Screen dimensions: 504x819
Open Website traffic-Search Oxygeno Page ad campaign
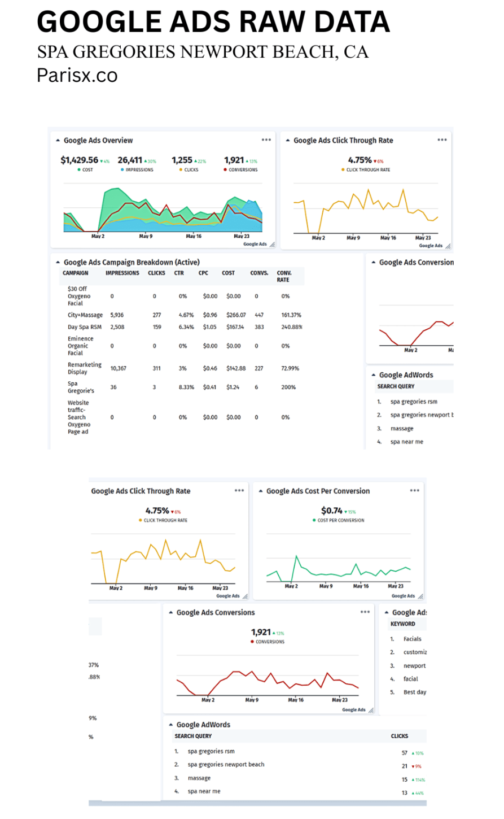coord(79,417)
